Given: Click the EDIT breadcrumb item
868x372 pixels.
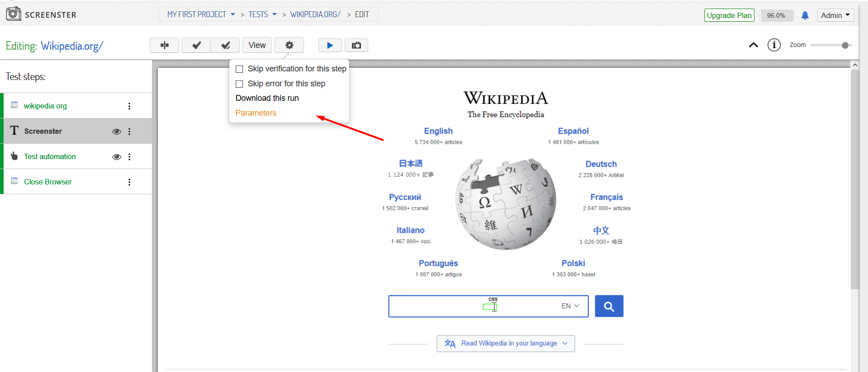Looking at the screenshot, I should (x=362, y=14).
